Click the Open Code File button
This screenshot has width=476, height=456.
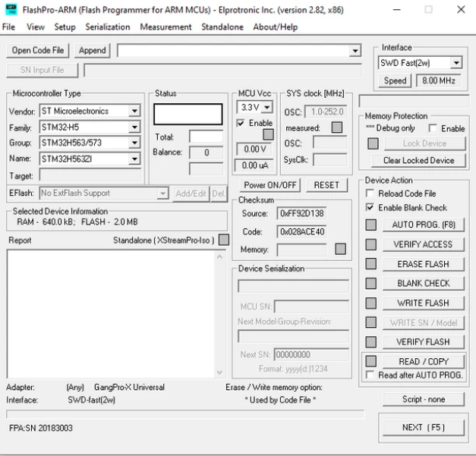click(38, 50)
